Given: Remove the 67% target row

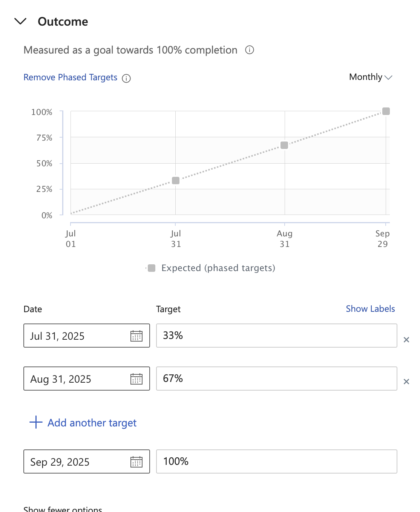Looking at the screenshot, I should pyautogui.click(x=406, y=382).
